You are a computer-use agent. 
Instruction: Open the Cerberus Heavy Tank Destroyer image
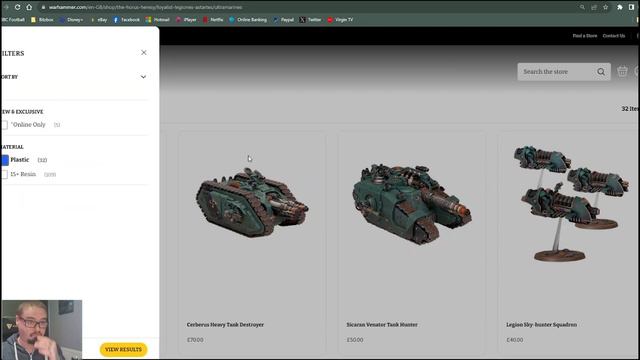[x=252, y=203]
